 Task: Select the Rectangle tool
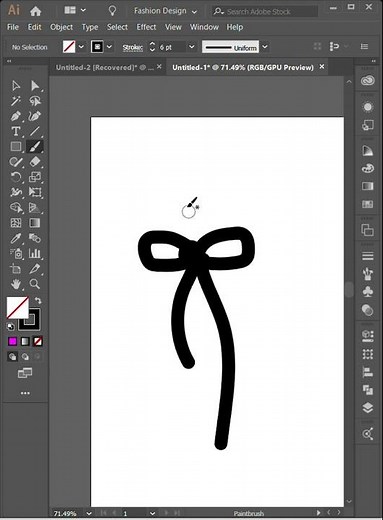click(x=16, y=146)
